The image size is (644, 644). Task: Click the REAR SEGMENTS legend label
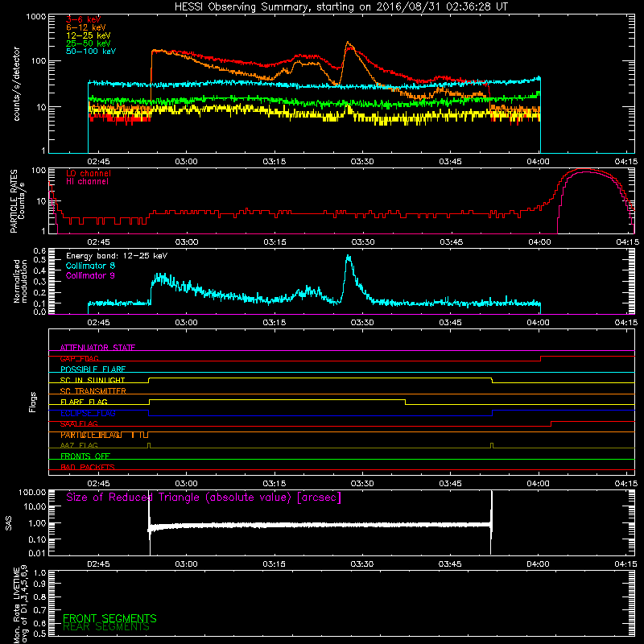coord(106,627)
